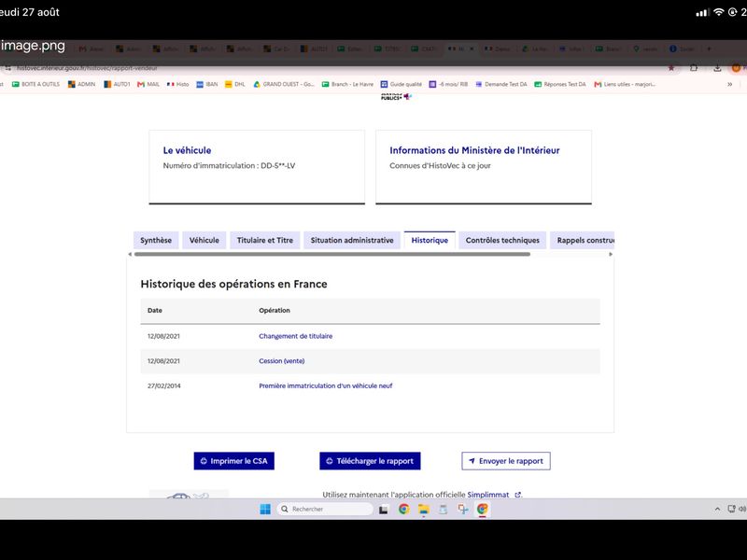Select the Historique tab
This screenshot has height=560, width=747.
pyautogui.click(x=430, y=241)
